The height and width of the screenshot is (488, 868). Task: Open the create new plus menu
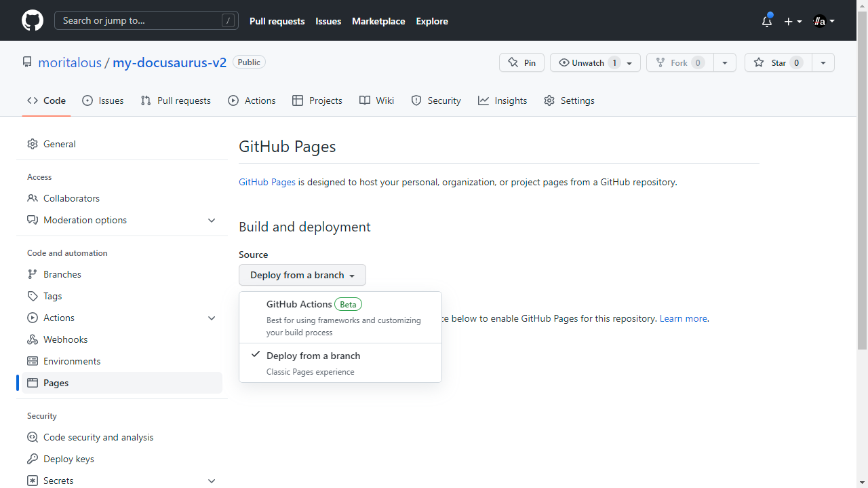793,21
